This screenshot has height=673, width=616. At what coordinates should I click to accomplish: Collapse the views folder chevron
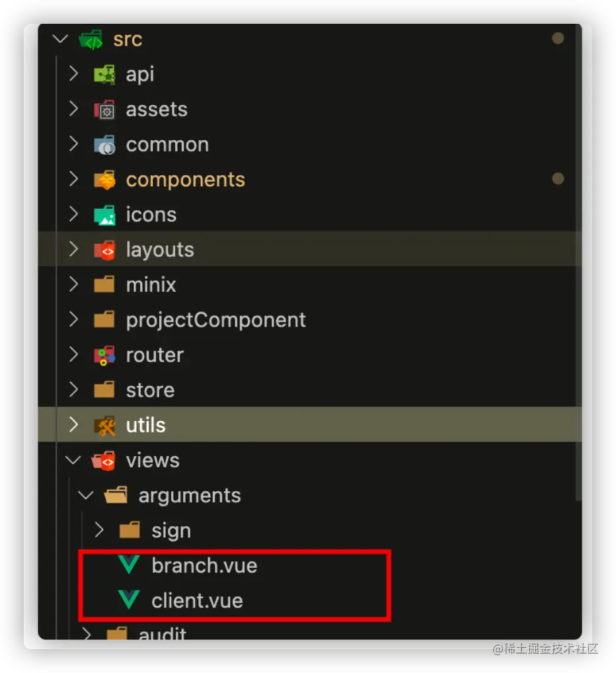point(73,460)
